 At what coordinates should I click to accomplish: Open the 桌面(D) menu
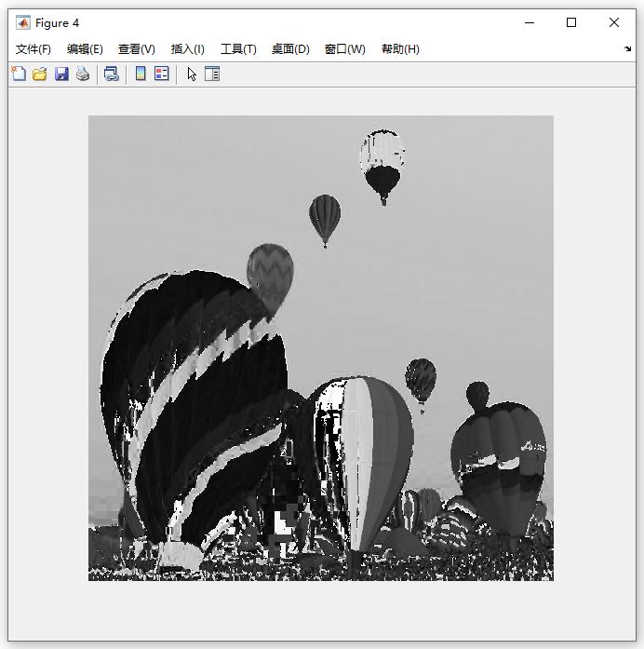pos(290,49)
